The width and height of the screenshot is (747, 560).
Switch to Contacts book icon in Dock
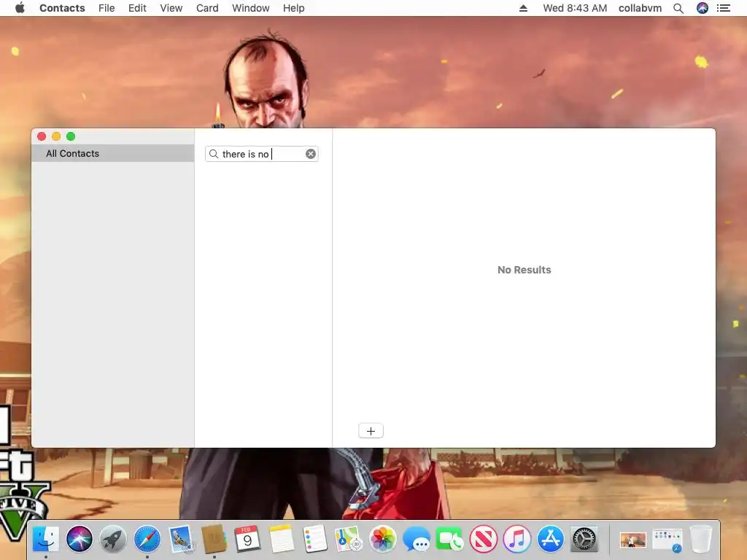coord(214,539)
